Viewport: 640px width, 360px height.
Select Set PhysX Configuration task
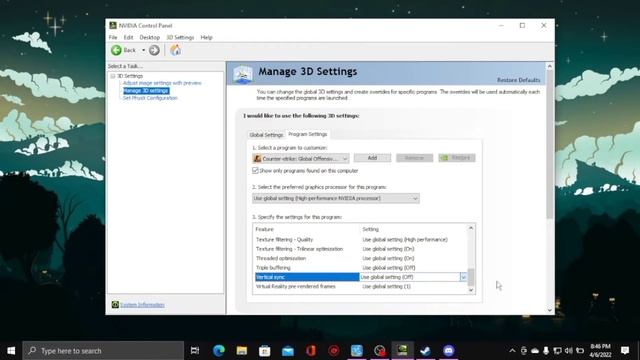coord(150,98)
